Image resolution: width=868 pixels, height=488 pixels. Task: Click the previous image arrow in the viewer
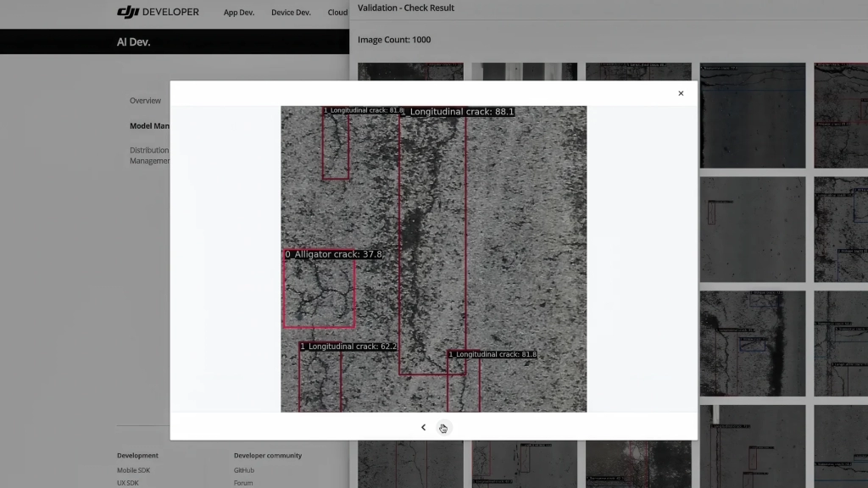423,427
